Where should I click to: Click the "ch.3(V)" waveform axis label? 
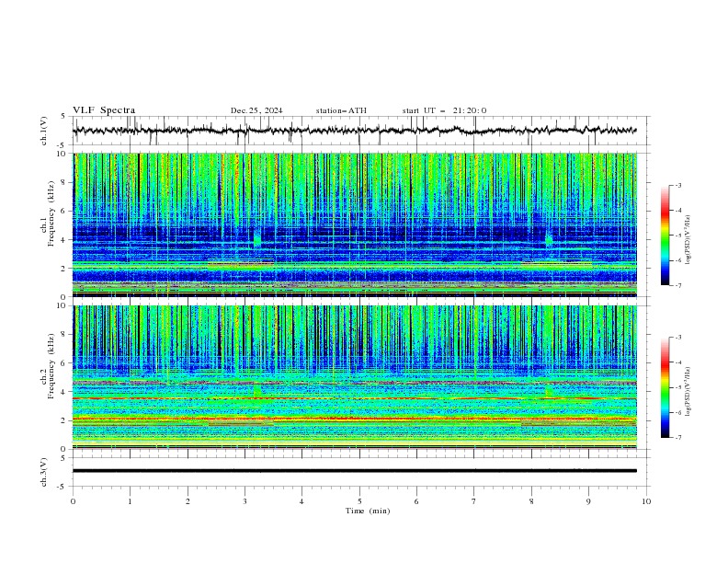(44, 472)
